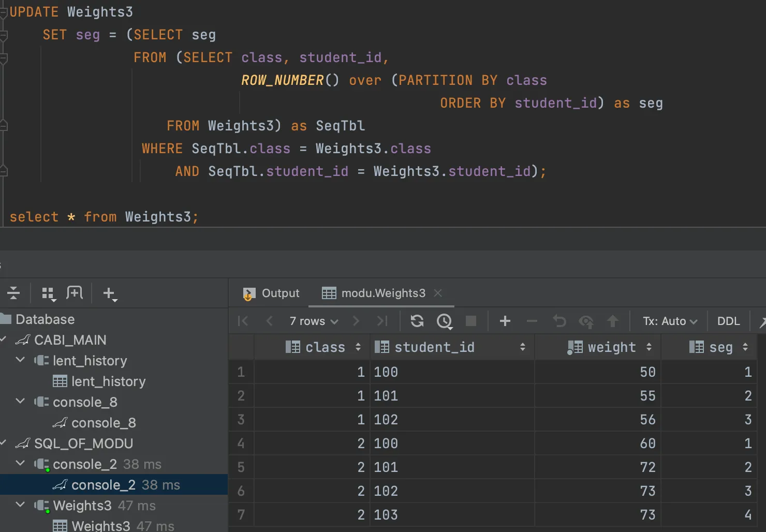Image resolution: width=766 pixels, height=532 pixels.
Task: Open the 7 rows page size dropdown
Action: 314,321
